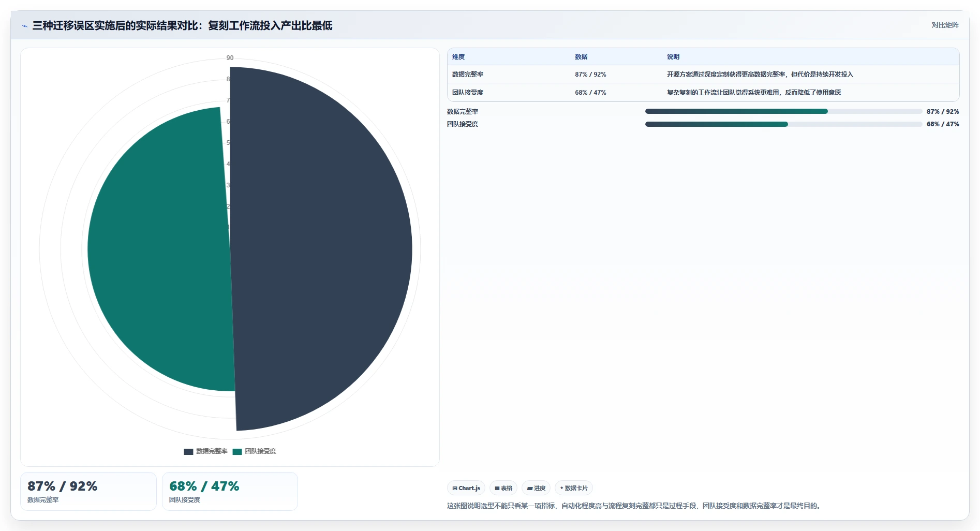980x531 pixels.
Task: Click the 87% / 92% table cell
Action: [590, 75]
